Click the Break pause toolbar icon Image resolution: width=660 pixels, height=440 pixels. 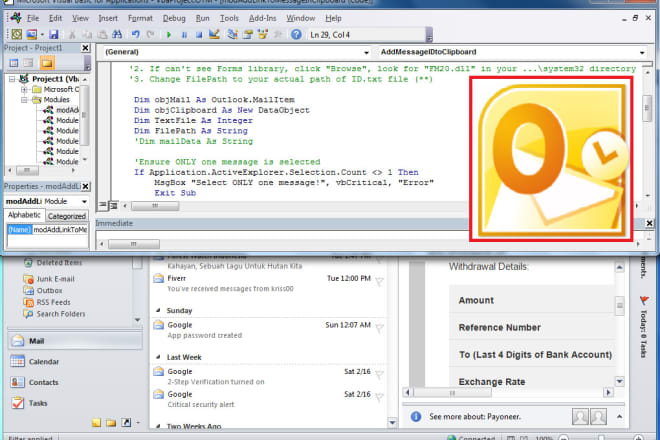[x=184, y=35]
